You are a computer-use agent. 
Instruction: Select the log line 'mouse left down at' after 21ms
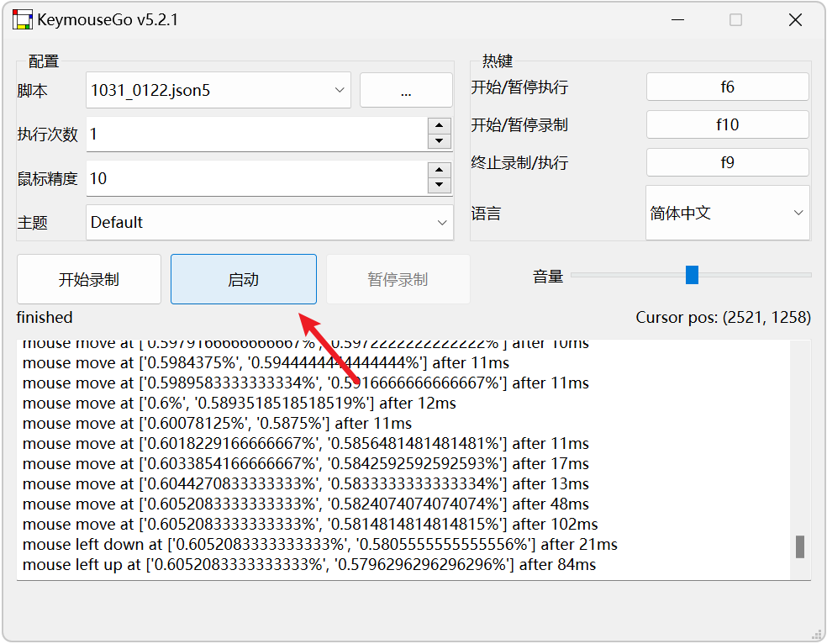click(319, 544)
